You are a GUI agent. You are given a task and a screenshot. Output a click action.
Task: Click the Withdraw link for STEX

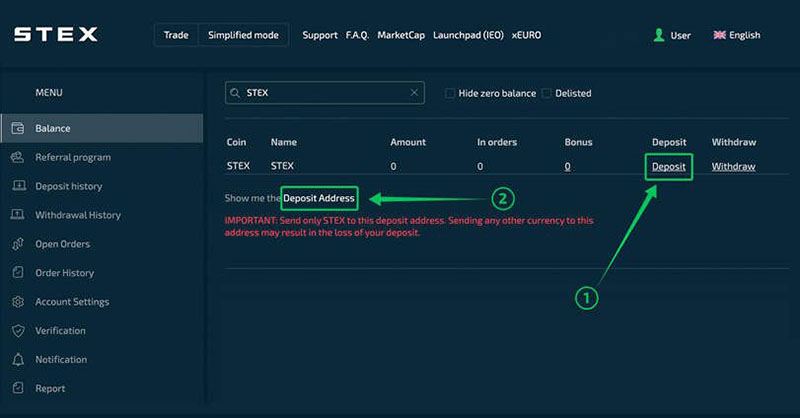coord(733,166)
